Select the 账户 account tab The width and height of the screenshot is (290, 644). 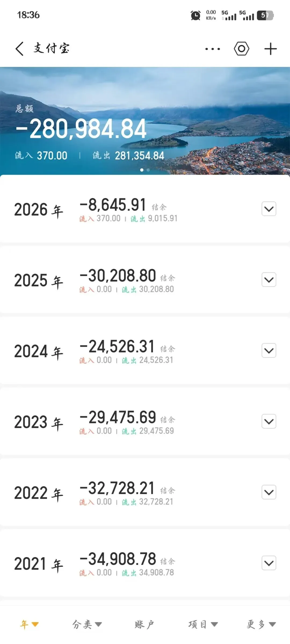pyautogui.click(x=144, y=624)
